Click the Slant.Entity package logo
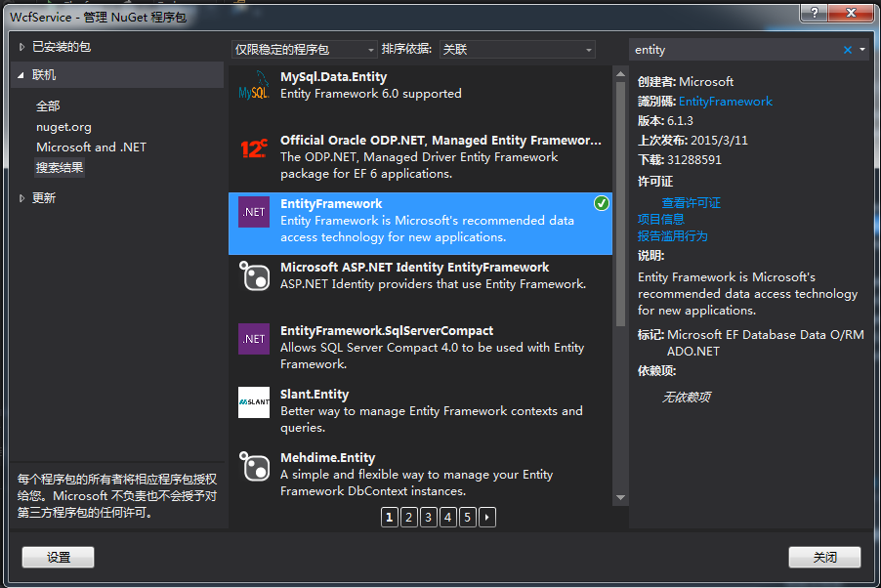 tap(253, 402)
